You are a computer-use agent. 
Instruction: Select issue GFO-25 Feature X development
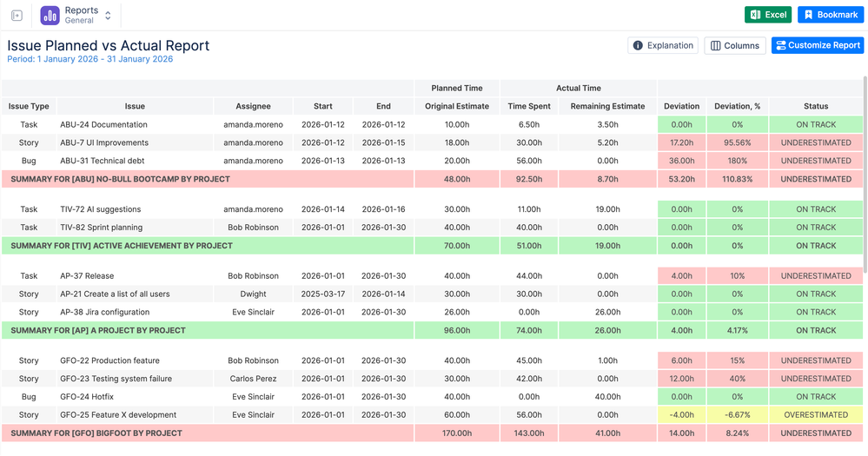(118, 415)
